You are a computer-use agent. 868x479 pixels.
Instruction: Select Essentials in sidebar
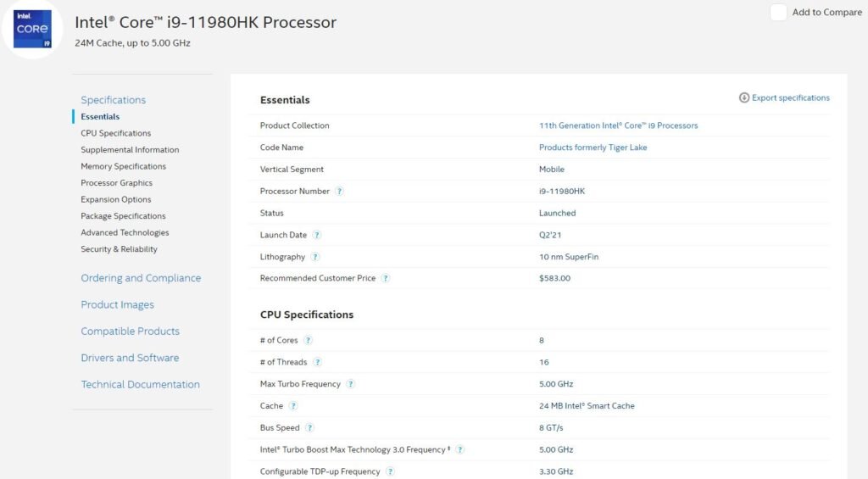point(100,116)
